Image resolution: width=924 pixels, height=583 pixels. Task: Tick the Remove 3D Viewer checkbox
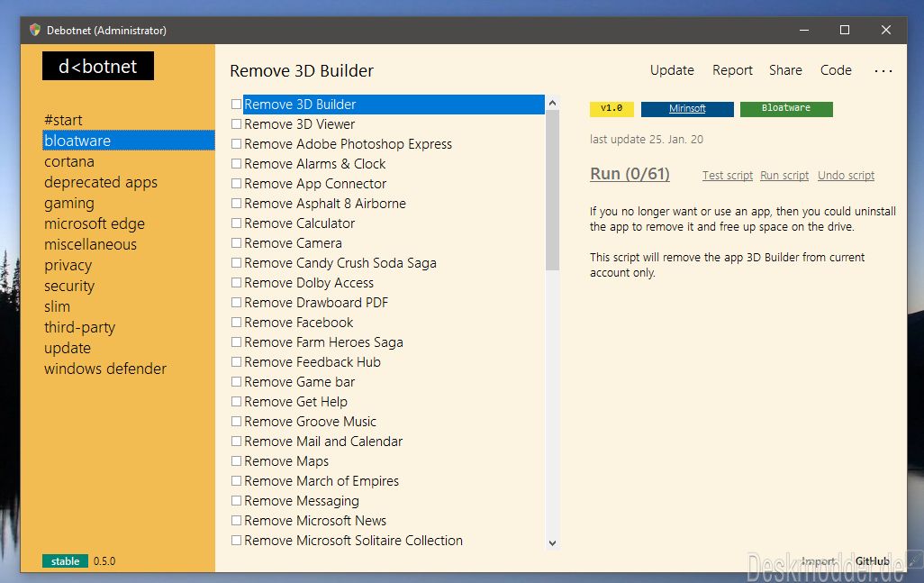pos(236,124)
